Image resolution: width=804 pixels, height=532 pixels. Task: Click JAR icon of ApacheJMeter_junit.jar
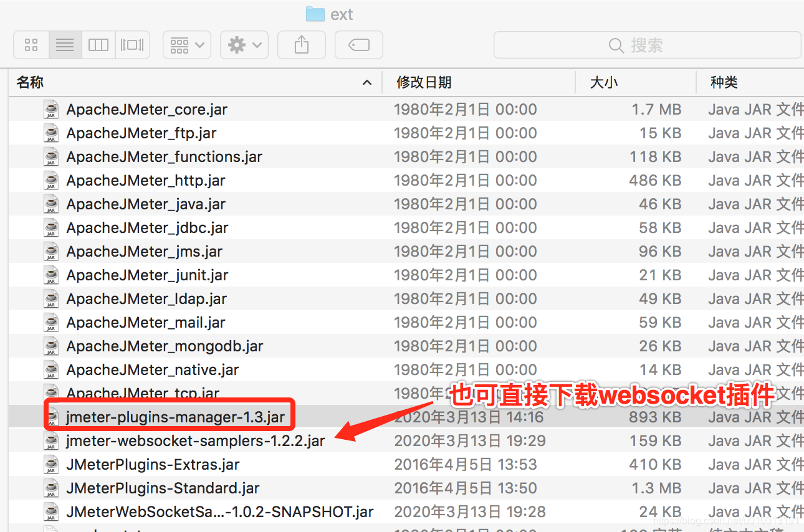tap(51, 275)
